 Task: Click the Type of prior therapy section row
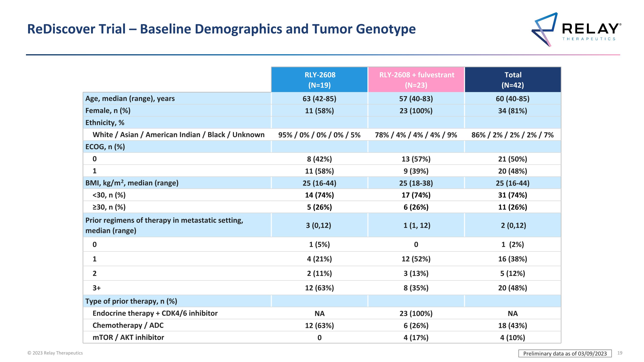coord(131,301)
